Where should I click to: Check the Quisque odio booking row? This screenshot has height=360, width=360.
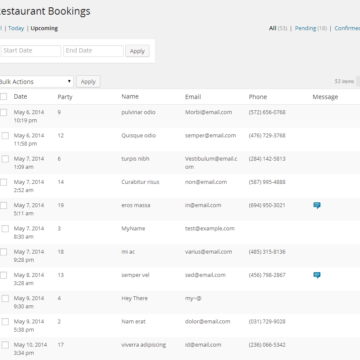pyautogui.click(x=5, y=136)
